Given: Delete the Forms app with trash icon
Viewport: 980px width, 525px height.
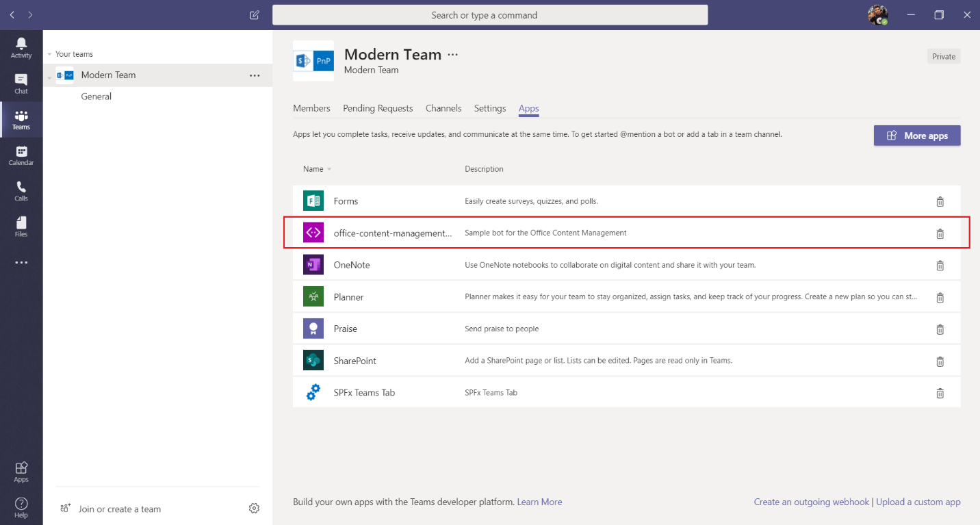Looking at the screenshot, I should point(940,201).
